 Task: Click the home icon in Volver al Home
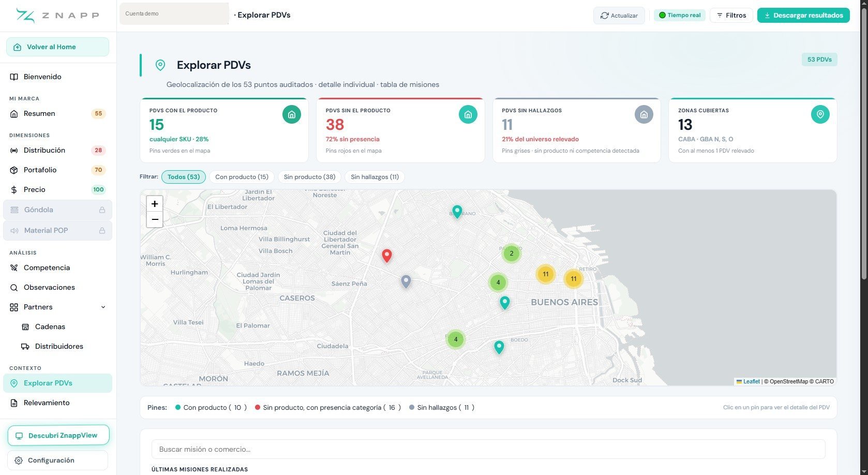18,47
